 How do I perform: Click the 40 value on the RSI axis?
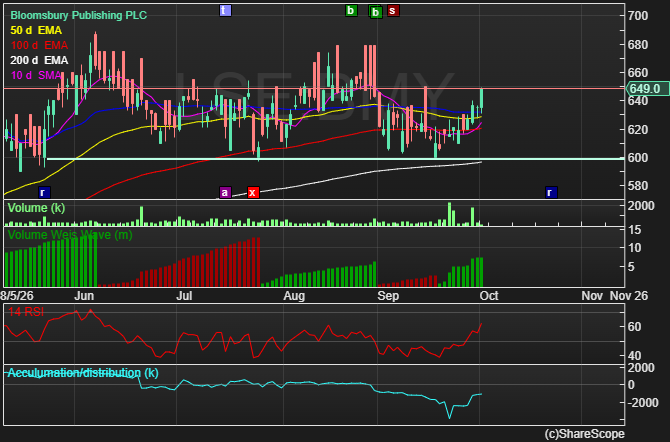[x=635, y=356]
